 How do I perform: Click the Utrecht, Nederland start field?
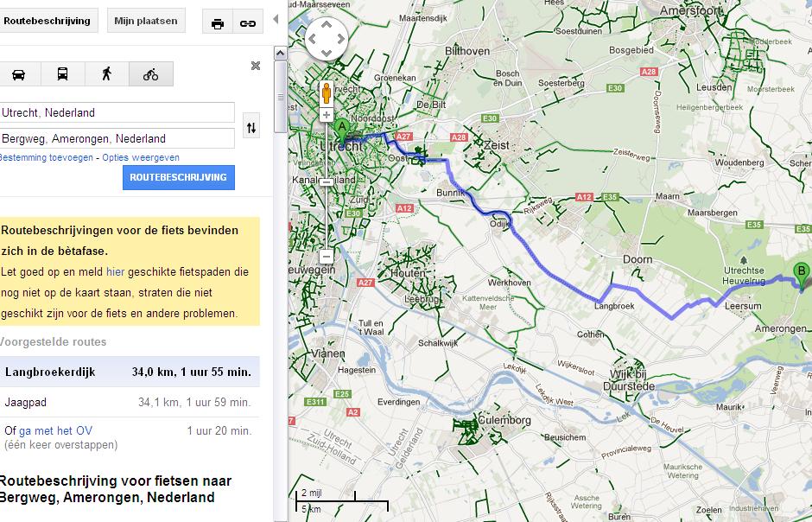coord(117,112)
